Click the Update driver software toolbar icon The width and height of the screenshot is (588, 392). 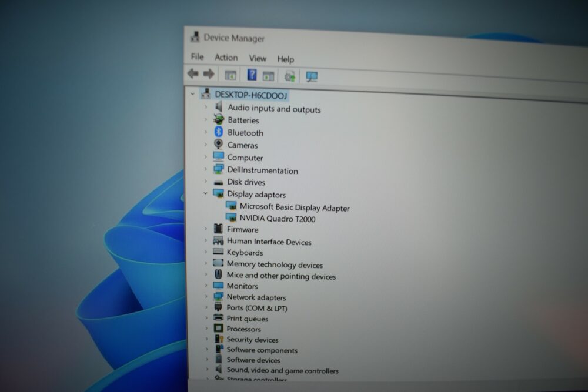[x=290, y=76]
